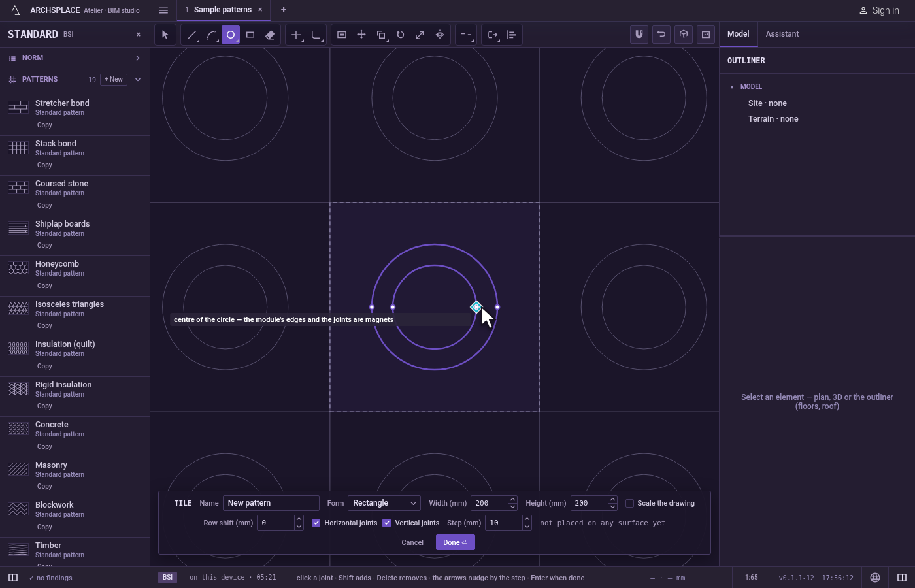Add a new tab with plus
Image resolution: width=915 pixels, height=588 pixels.
pyautogui.click(x=284, y=10)
